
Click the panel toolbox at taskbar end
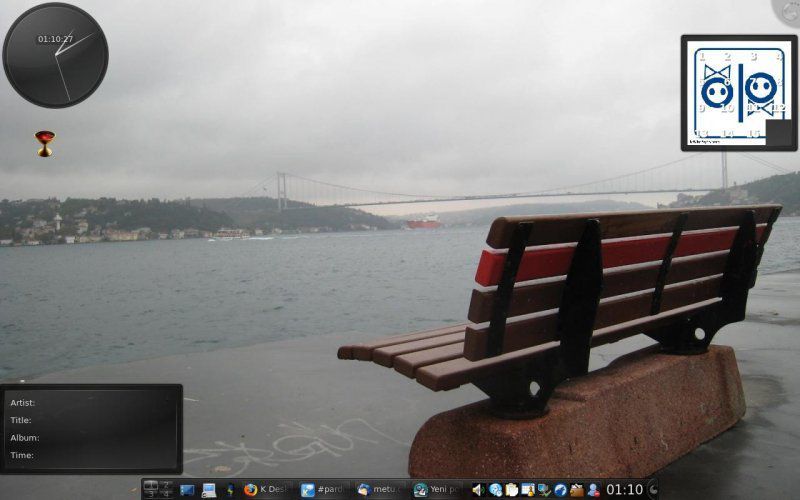653,490
